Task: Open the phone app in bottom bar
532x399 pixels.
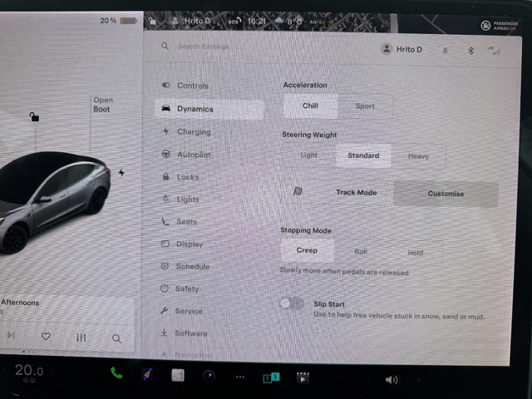Action: [x=116, y=373]
